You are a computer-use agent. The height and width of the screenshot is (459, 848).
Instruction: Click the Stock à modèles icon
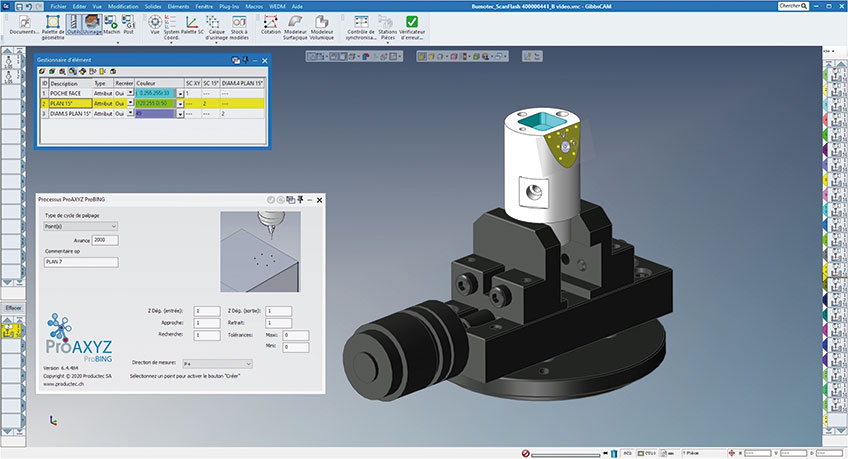238,23
